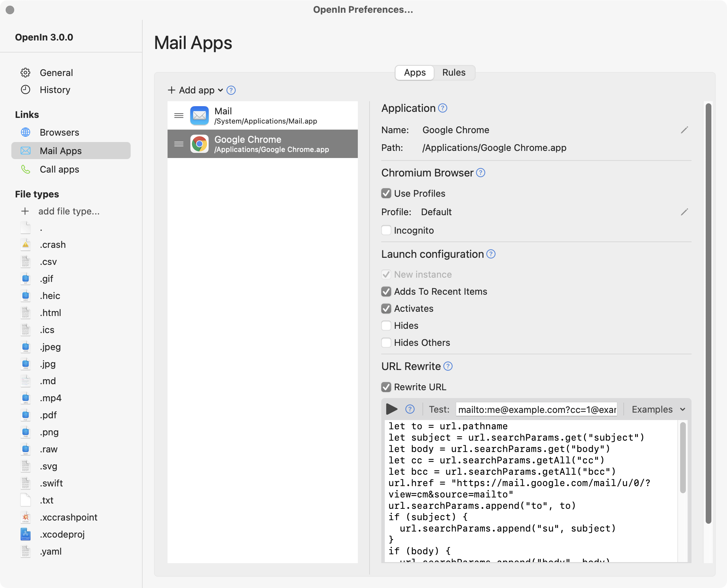Disable Adds To Recent Items
727x588 pixels.
click(x=386, y=291)
